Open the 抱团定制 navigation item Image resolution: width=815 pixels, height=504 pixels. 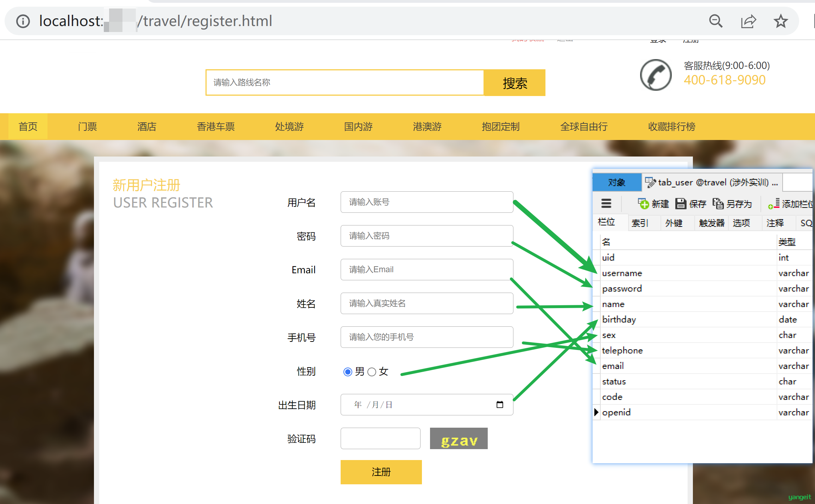501,127
